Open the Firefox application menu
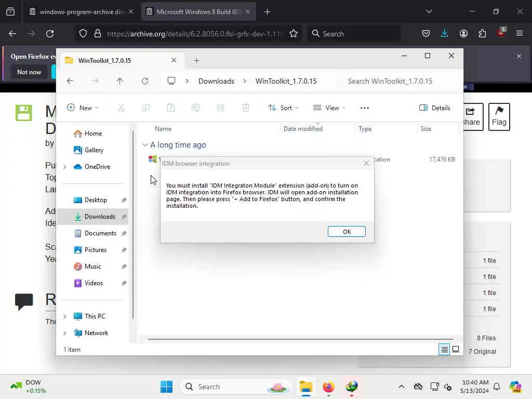 click(519, 33)
